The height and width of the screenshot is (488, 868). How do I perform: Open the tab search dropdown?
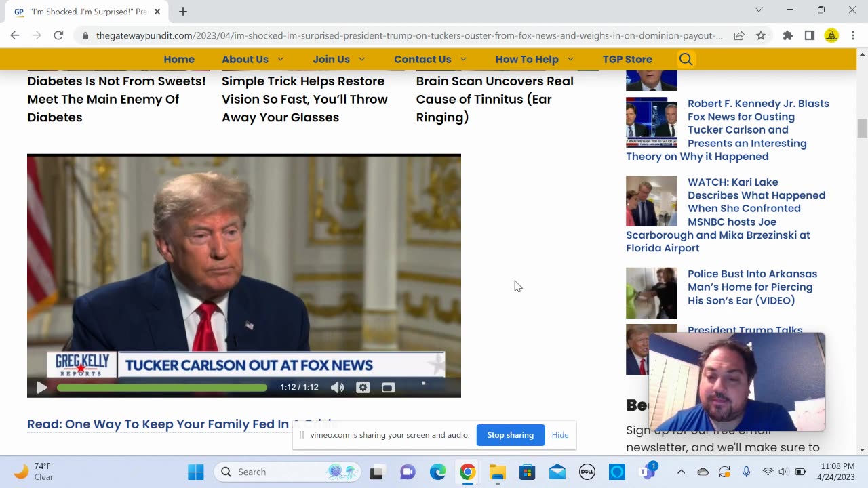pyautogui.click(x=759, y=10)
